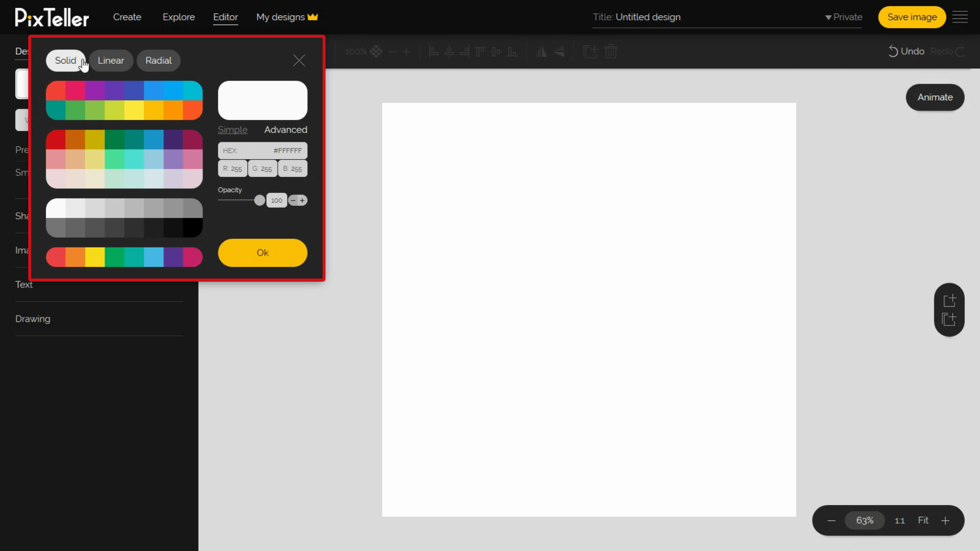Select the Radial gradient mode
Screen dimensions: 980x551
(158, 60)
